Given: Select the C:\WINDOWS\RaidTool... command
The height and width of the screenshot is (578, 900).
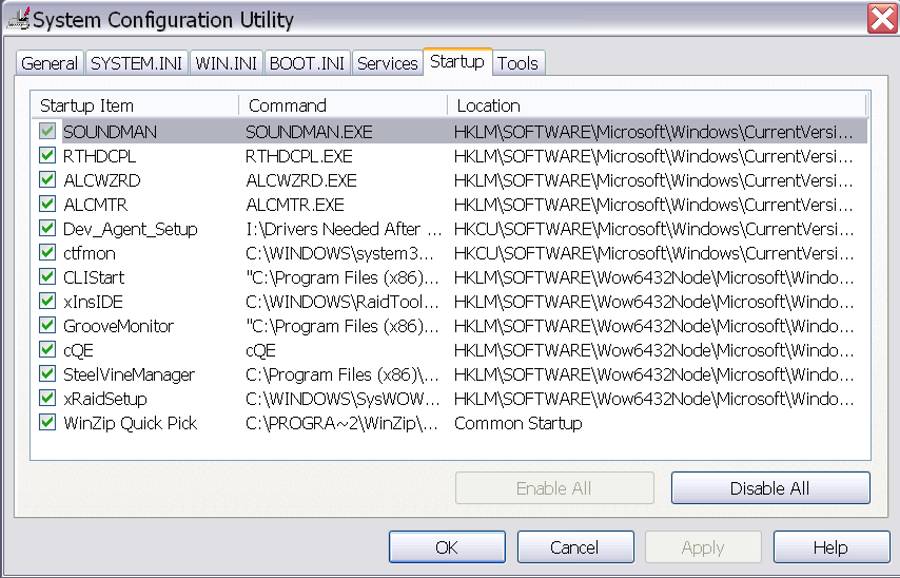Looking at the screenshot, I should (342, 301).
